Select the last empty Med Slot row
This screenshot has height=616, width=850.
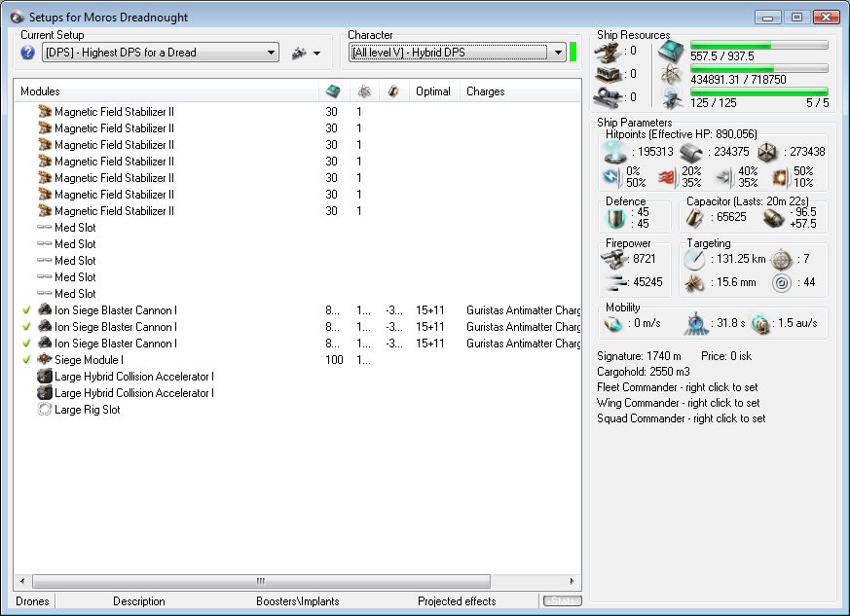[297, 294]
